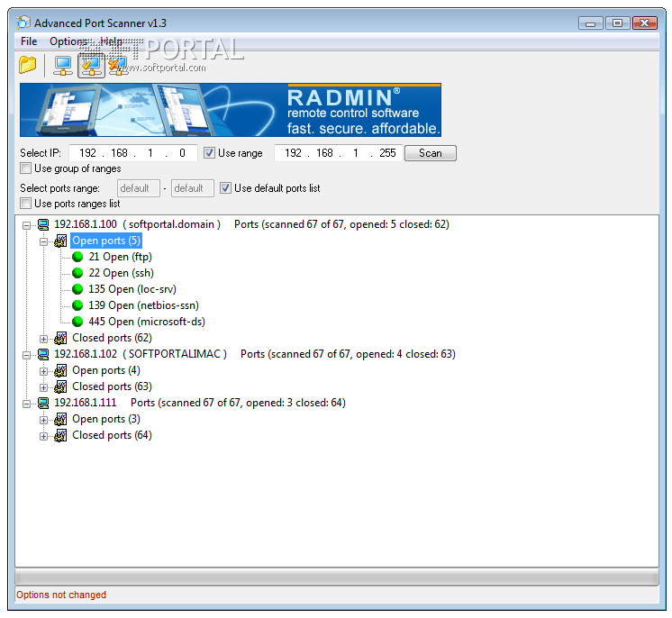Screen dimensions: 672x618
Task: Select the Closed ports (62) tree item
Action: point(112,338)
